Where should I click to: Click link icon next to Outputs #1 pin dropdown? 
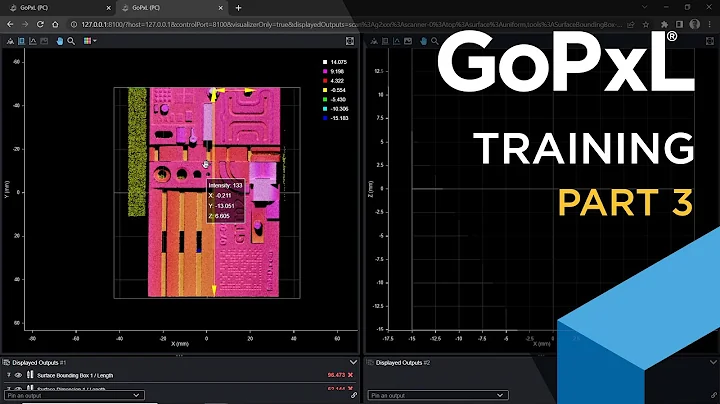pyautogui.click(x=354, y=395)
